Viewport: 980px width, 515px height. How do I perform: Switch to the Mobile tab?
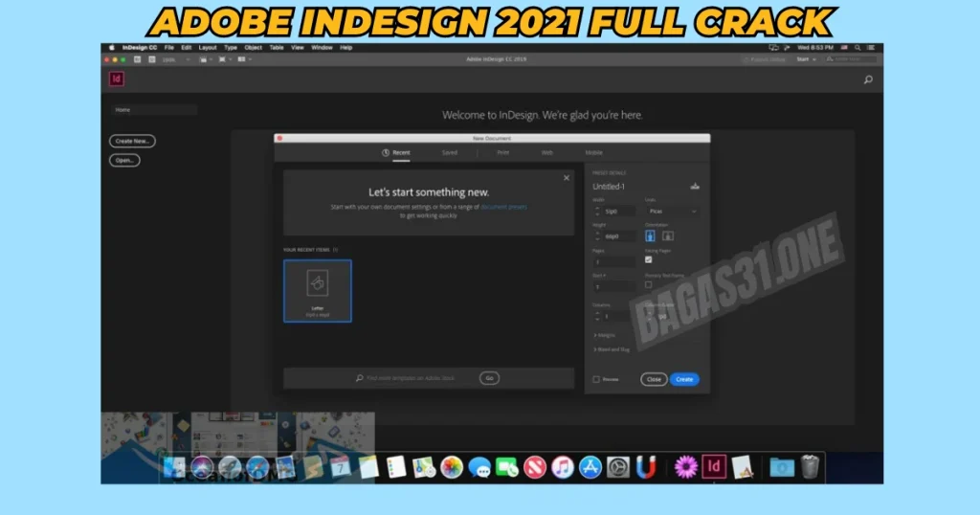[593, 152]
